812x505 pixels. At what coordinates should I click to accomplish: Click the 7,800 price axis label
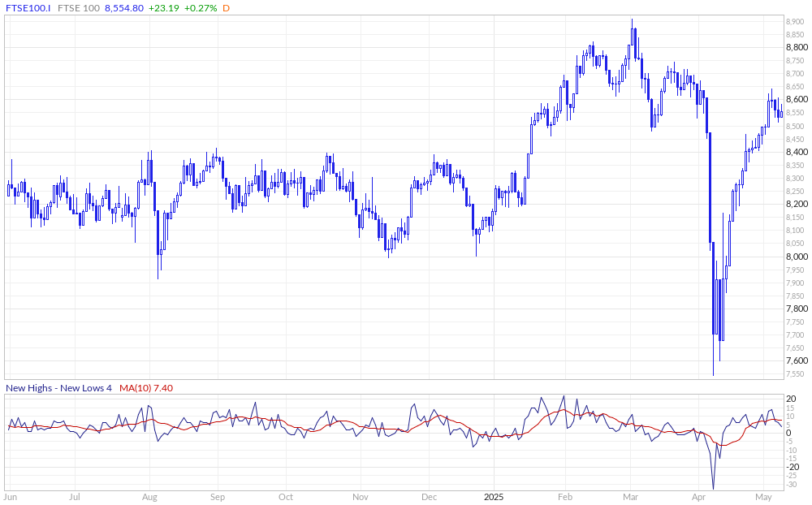[x=797, y=309]
